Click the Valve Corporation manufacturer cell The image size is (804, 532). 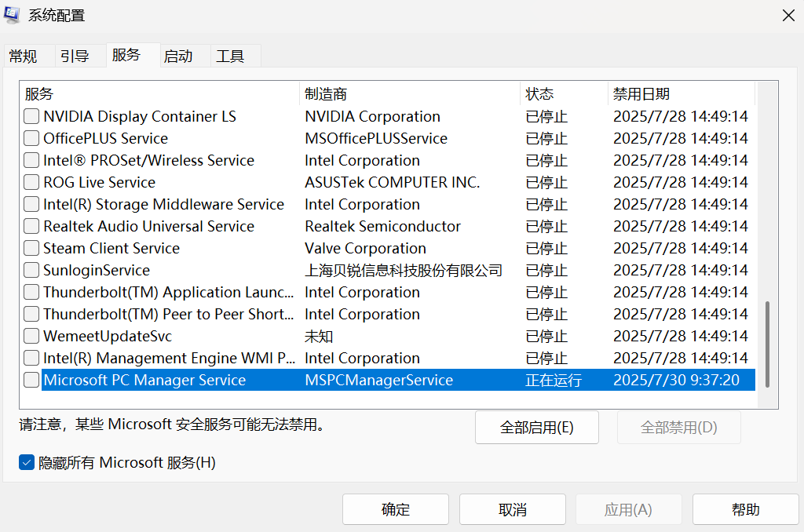(x=366, y=248)
